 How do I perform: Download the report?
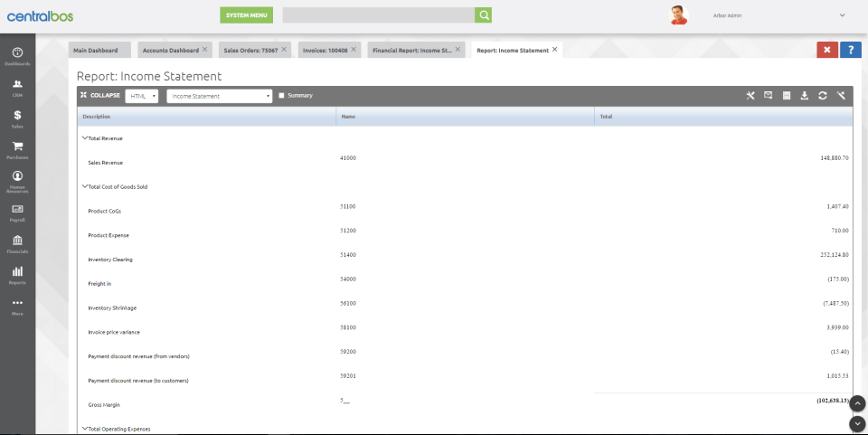(x=805, y=96)
